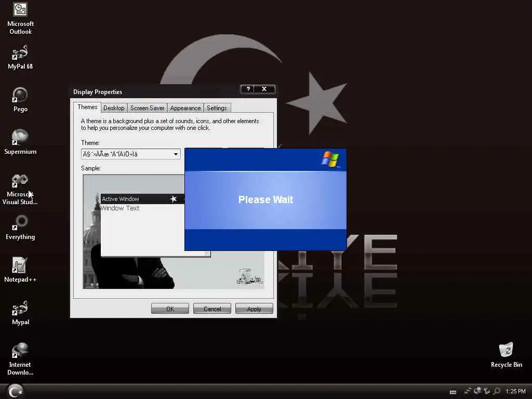Launch the Internet Download Manager shortcut
Screen dimensions: 532x399
click(x=20, y=360)
